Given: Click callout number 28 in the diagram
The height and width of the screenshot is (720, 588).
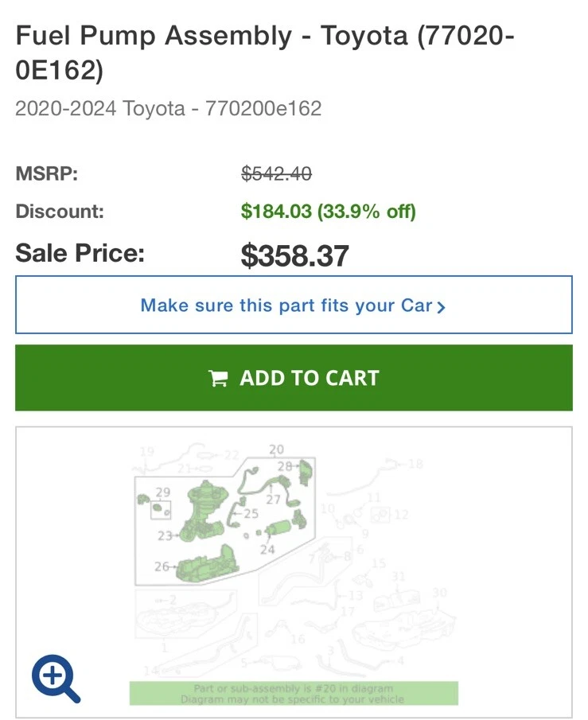Looking at the screenshot, I should coord(286,465).
